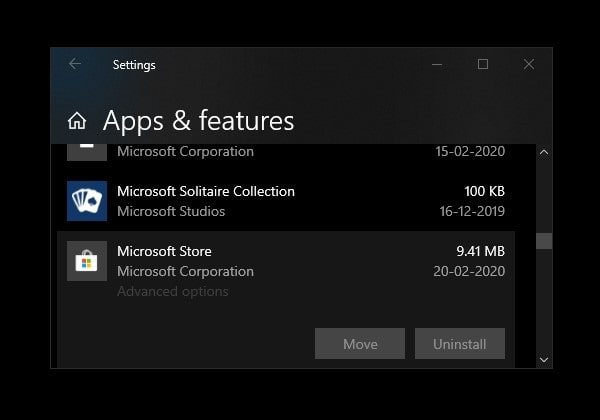Maximize the Settings window
The image size is (600, 420).
point(483,64)
